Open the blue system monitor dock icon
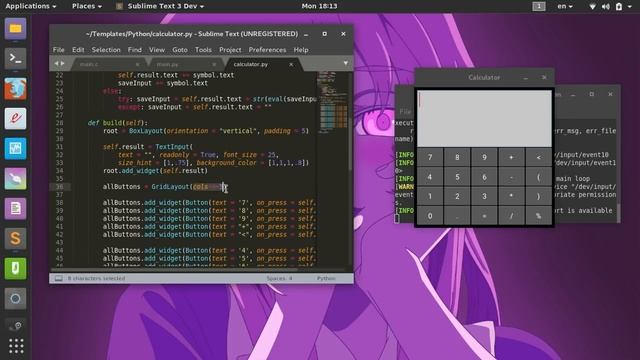Screen dimensions: 640x360 click(16, 149)
